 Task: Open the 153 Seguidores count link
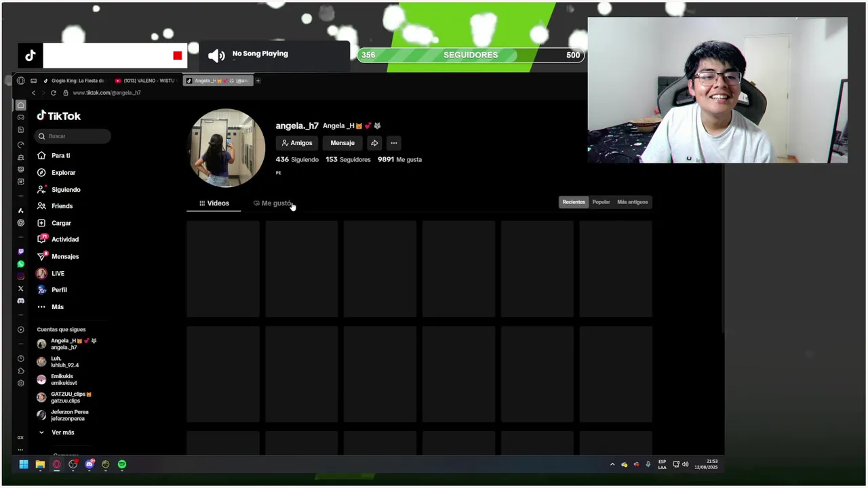coord(348,160)
